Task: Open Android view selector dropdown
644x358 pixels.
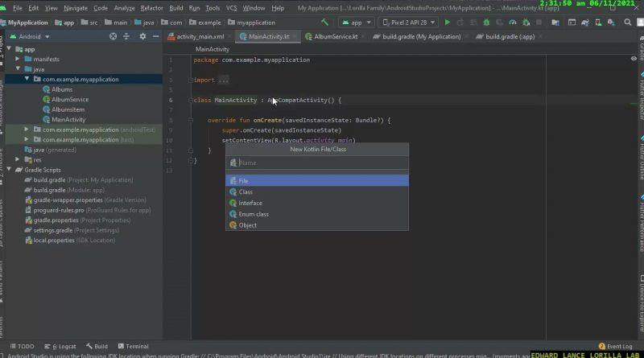Action: click(x=30, y=36)
